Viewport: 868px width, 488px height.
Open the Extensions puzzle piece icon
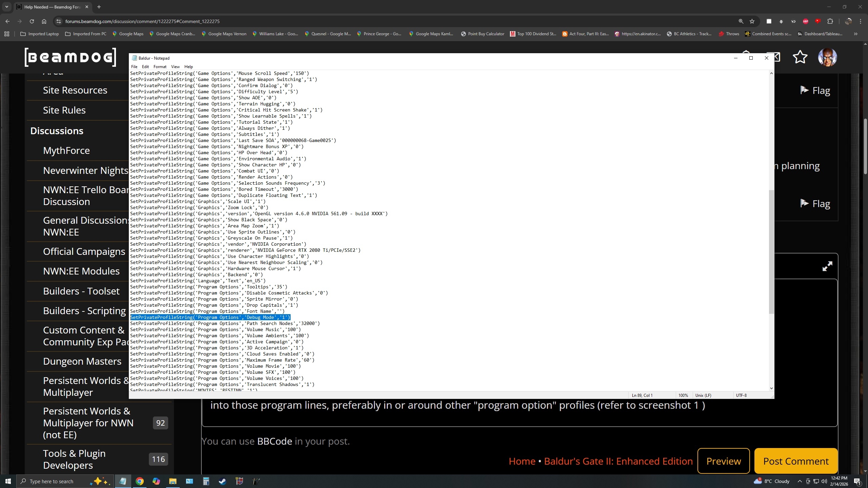click(830, 21)
